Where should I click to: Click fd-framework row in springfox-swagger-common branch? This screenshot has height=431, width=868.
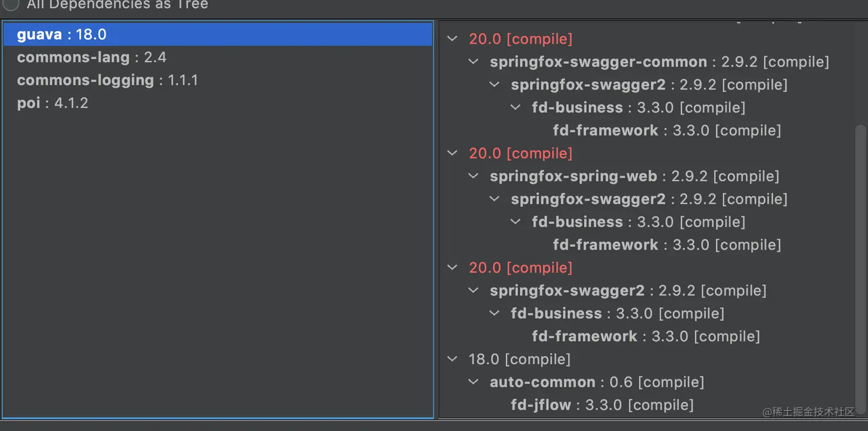coord(667,130)
